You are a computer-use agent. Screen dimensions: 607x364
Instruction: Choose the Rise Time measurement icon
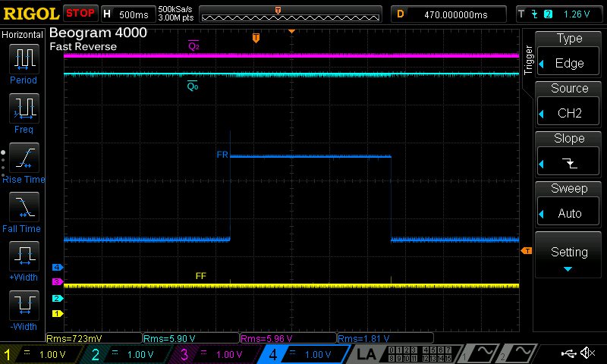24,158
